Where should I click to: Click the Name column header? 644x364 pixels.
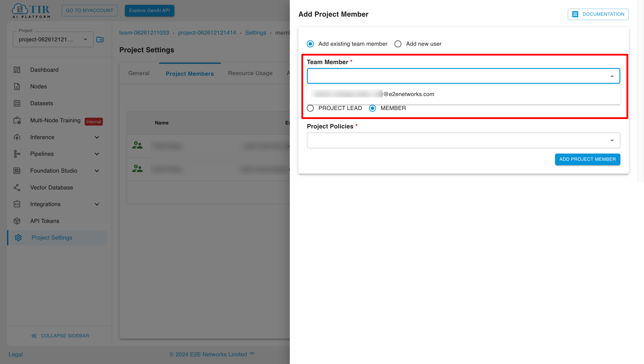point(162,123)
